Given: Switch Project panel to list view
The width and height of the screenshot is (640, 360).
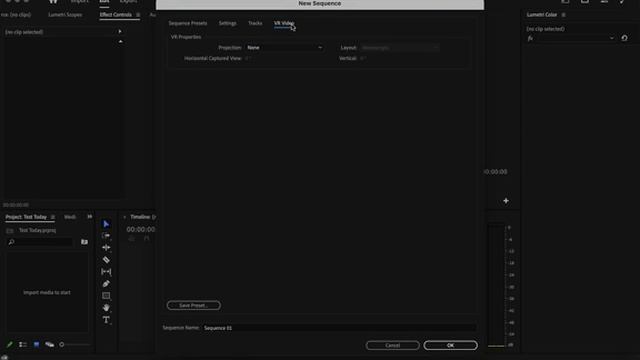Looking at the screenshot, I should point(23,344).
